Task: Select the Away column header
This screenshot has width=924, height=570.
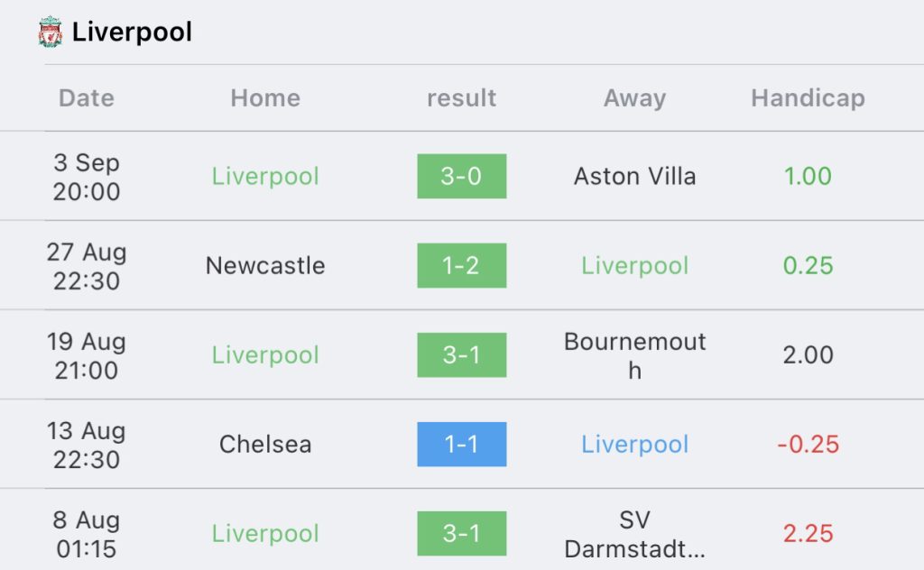Action: click(634, 97)
